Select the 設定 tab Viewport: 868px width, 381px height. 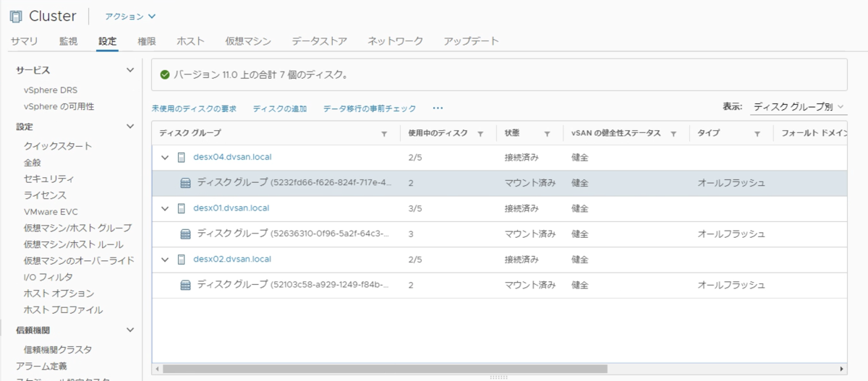107,41
